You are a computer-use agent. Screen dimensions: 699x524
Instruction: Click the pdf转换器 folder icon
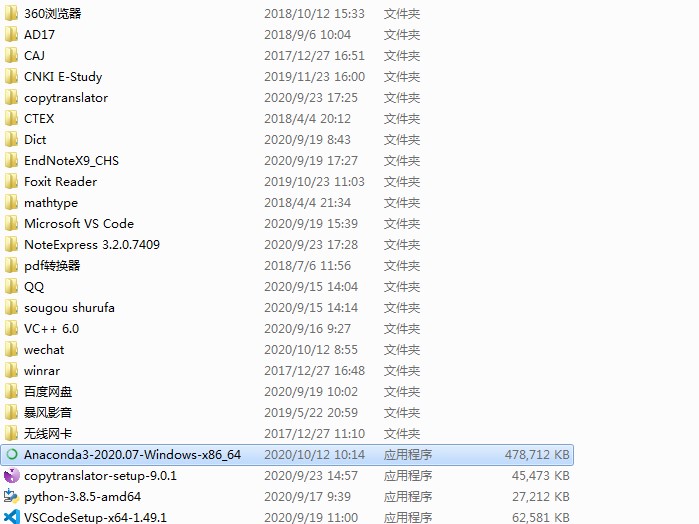click(11, 265)
